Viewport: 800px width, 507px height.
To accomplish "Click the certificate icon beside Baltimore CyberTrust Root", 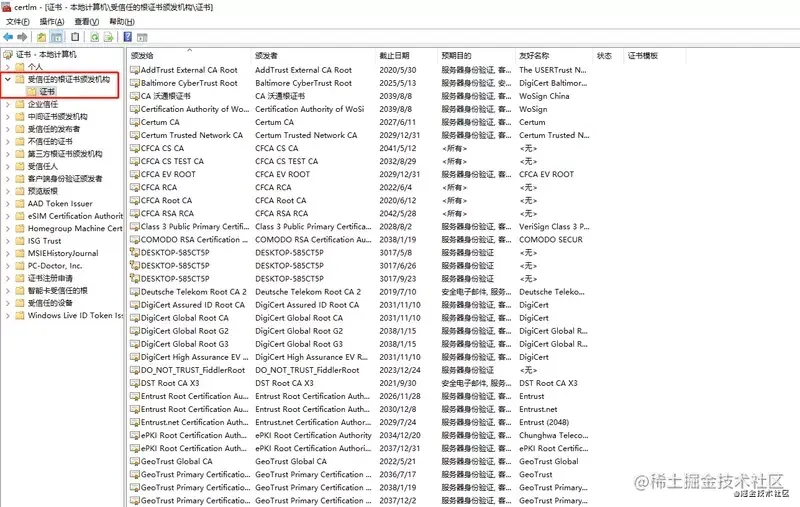I will (x=135, y=83).
